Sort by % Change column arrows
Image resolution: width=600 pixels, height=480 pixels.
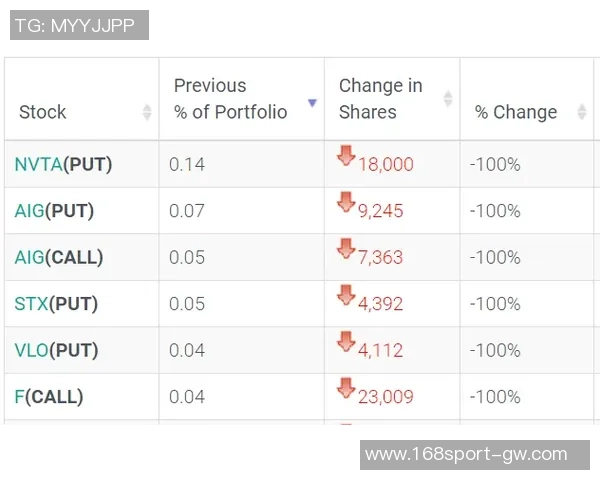(582, 112)
